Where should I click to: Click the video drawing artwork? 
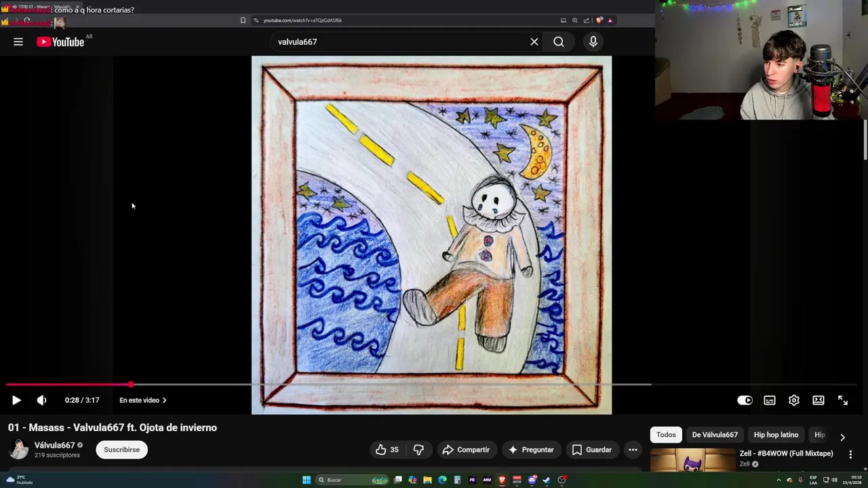tap(431, 235)
